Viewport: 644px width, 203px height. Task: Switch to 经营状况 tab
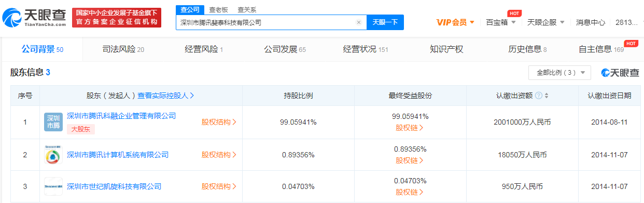tap(366, 49)
